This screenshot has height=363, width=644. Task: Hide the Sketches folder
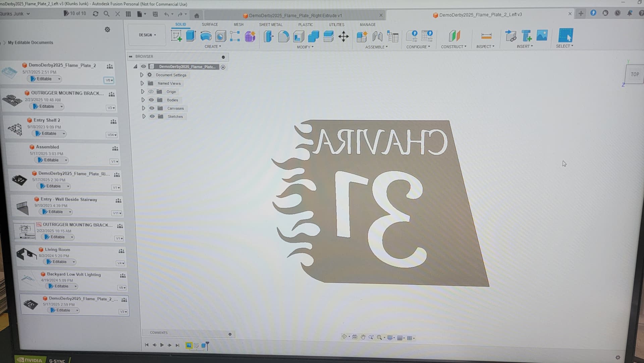point(152,117)
